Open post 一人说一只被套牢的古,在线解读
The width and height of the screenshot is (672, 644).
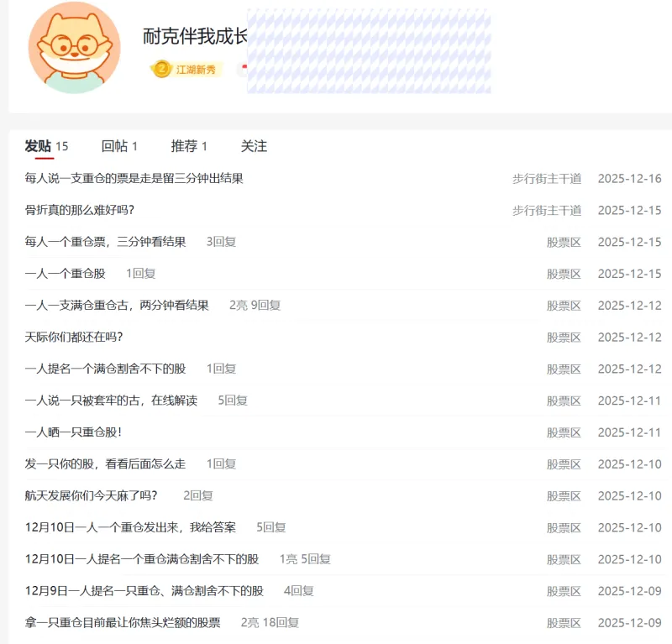111,401
